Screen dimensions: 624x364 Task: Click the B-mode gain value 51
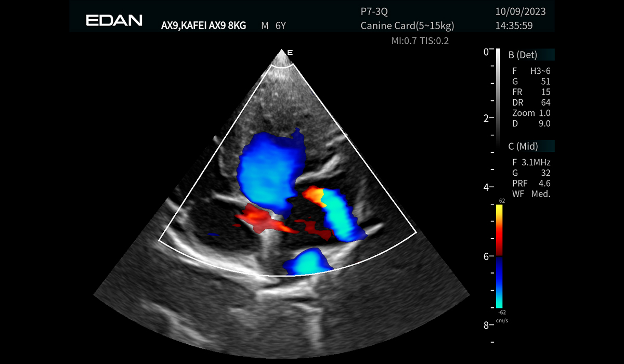[x=545, y=82]
